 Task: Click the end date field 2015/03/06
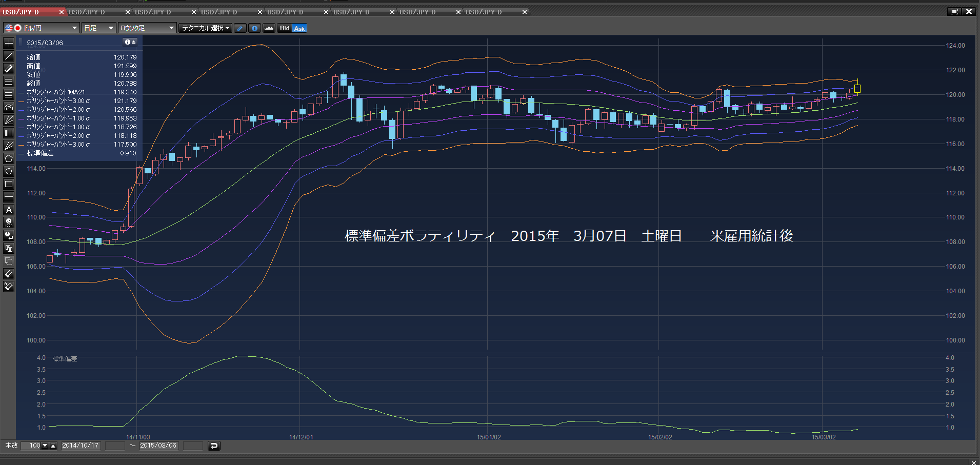click(x=158, y=446)
